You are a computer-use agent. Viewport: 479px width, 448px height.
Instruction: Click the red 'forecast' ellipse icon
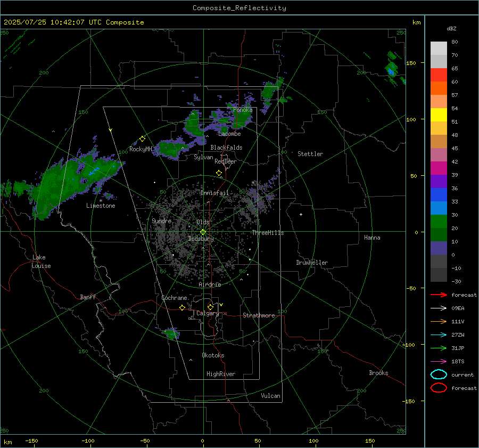pos(439,388)
